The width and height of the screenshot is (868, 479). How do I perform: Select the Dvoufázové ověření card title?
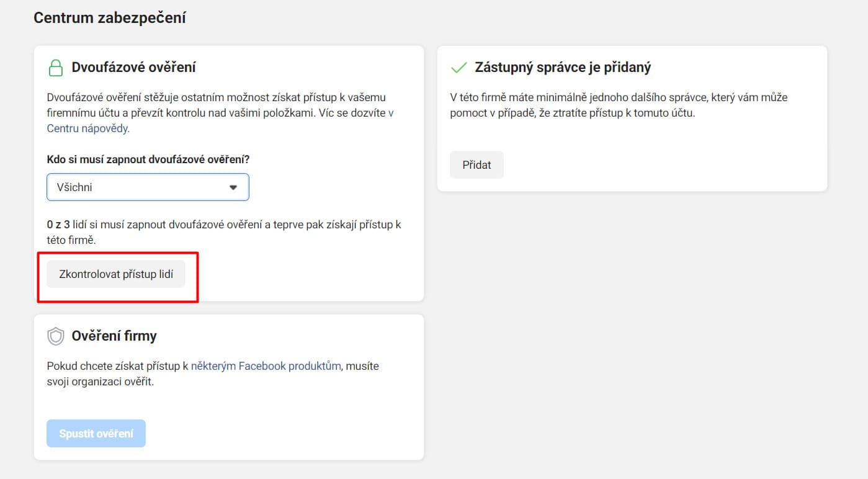pos(133,67)
